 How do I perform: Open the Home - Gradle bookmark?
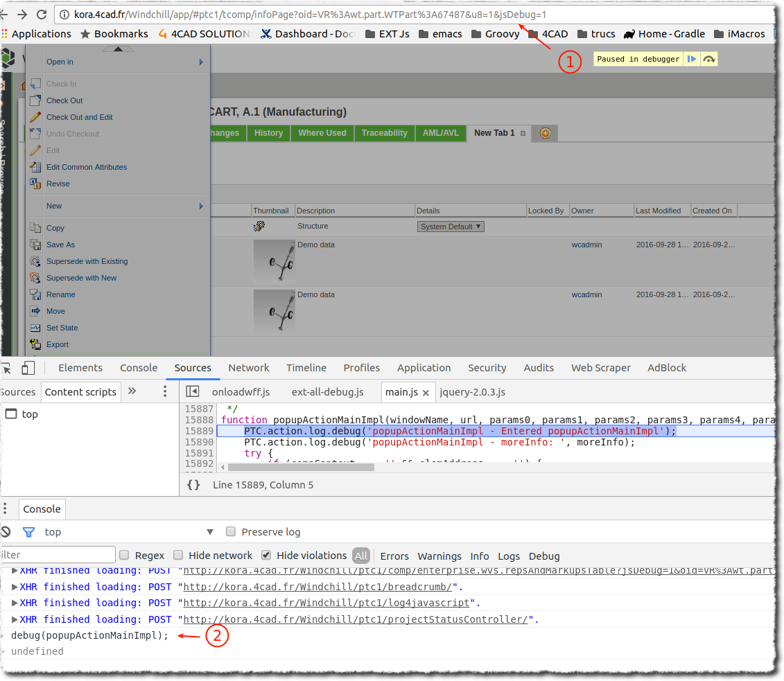[x=664, y=34]
